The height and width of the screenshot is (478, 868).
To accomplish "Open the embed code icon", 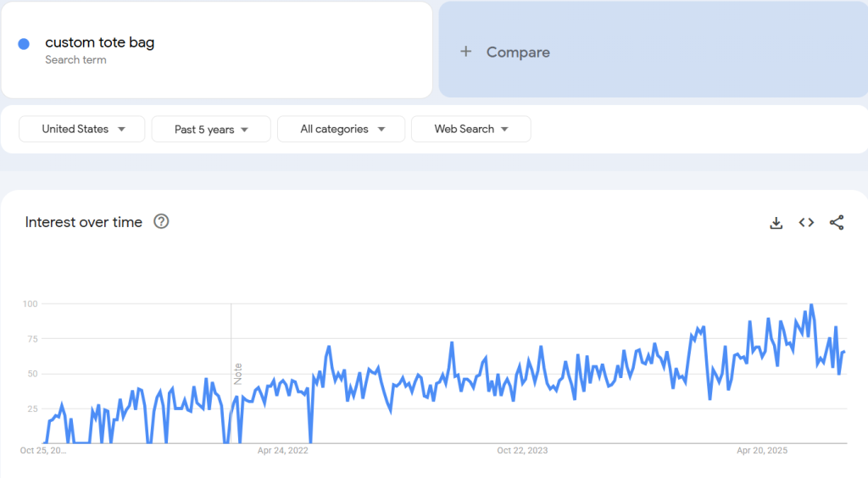I will pyautogui.click(x=806, y=223).
